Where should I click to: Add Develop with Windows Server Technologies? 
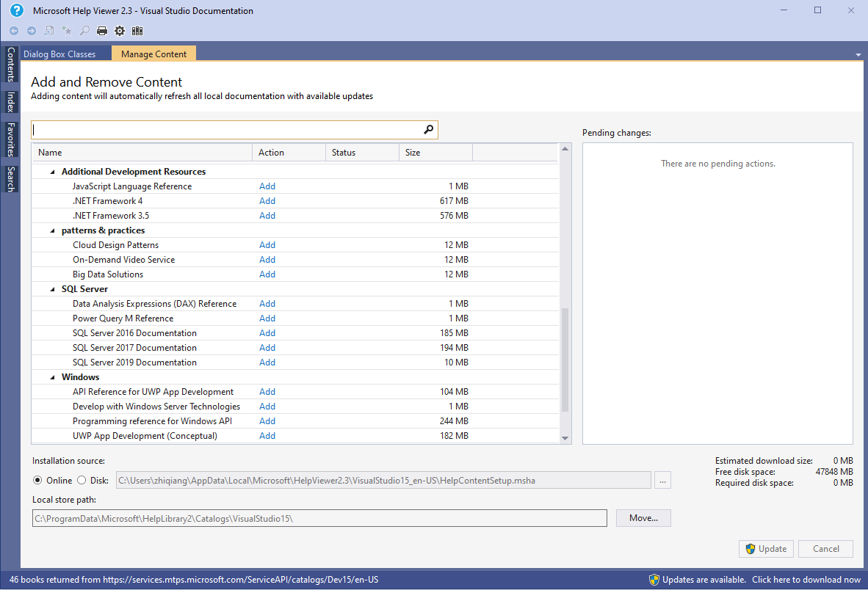pyautogui.click(x=267, y=407)
